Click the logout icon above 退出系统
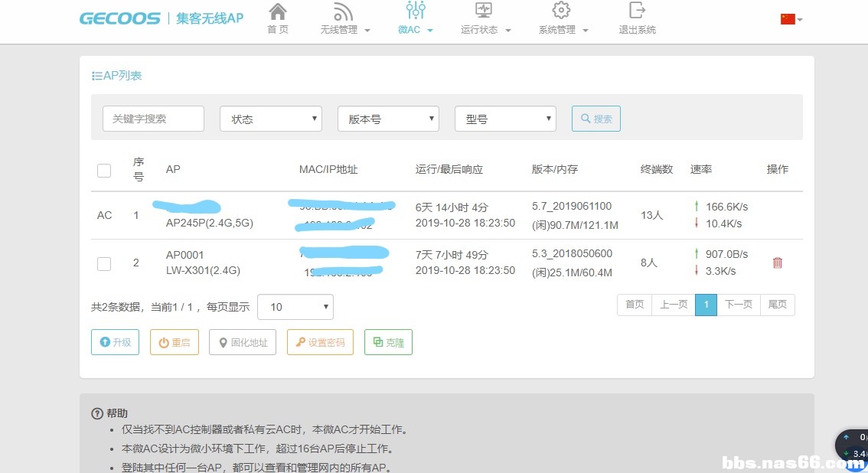868x473 pixels. [637, 10]
